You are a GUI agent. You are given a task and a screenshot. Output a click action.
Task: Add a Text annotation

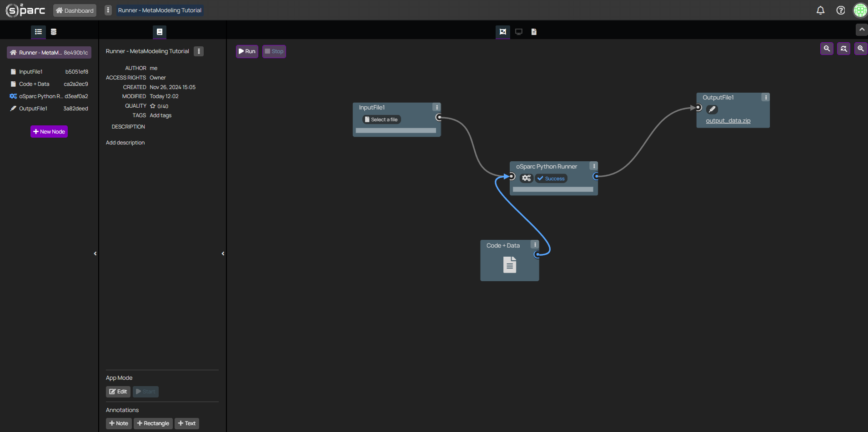click(187, 423)
